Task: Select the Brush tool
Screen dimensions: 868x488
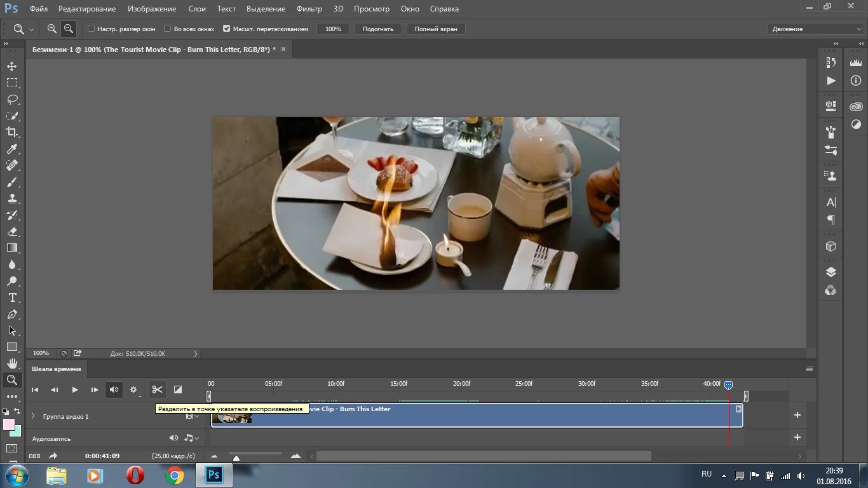Action: 12,182
